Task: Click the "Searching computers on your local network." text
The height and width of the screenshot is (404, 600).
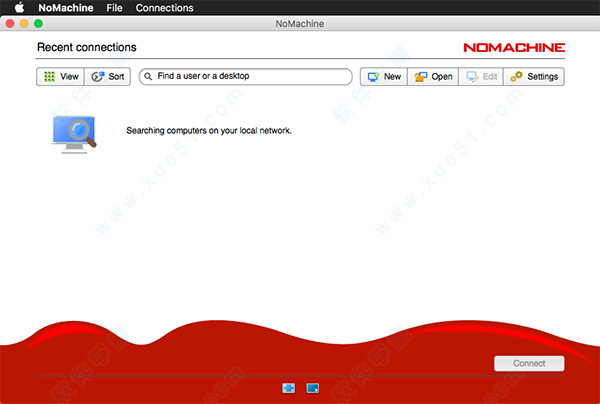Action: click(x=209, y=131)
